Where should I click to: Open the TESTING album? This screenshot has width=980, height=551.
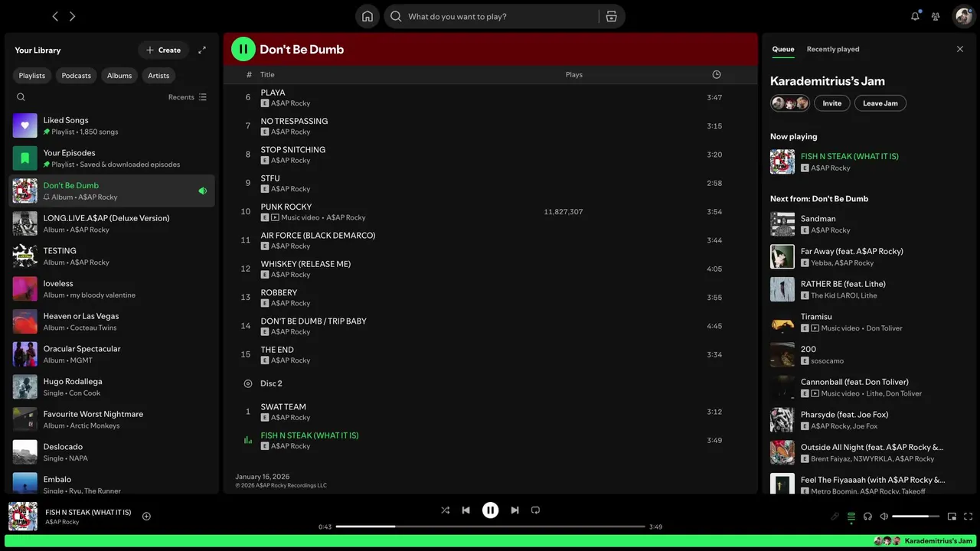coord(112,256)
